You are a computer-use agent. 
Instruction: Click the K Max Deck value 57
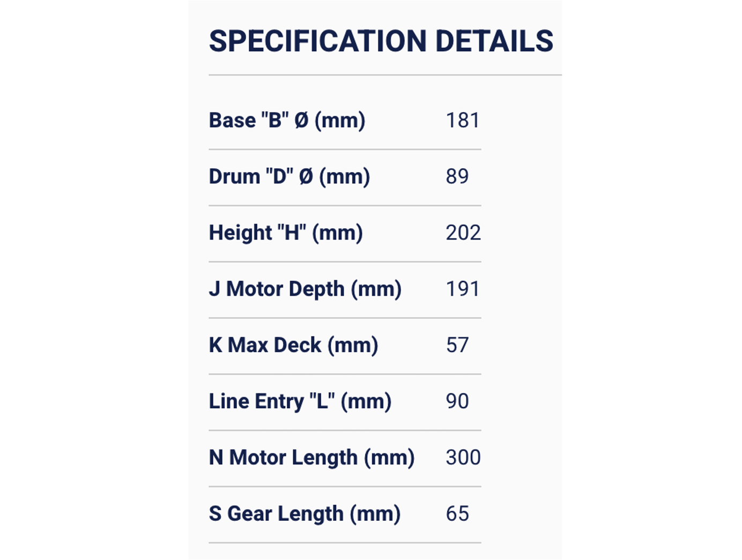point(457,346)
